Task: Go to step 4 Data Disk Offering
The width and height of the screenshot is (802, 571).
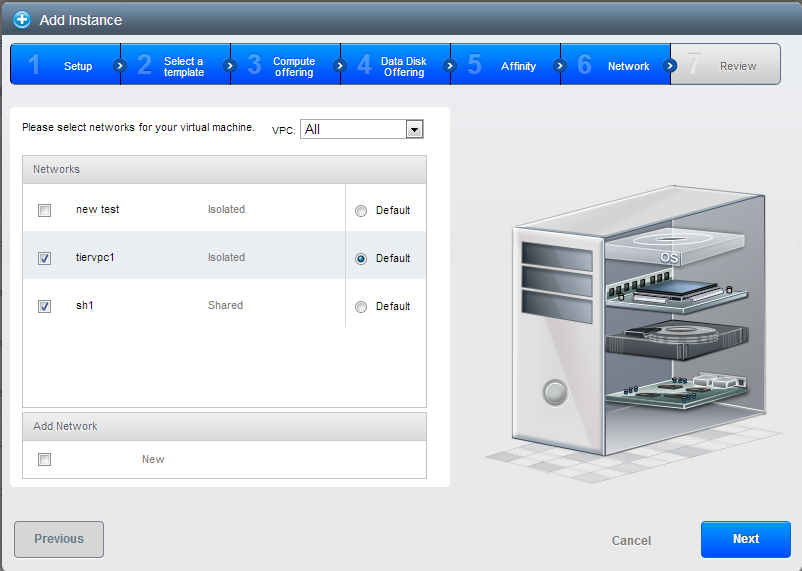Action: [395, 64]
